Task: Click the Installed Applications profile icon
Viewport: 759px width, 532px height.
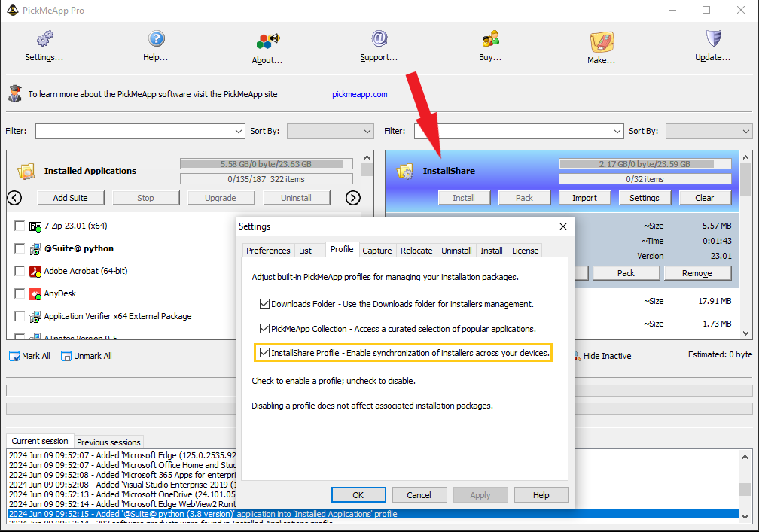Action: [26, 172]
